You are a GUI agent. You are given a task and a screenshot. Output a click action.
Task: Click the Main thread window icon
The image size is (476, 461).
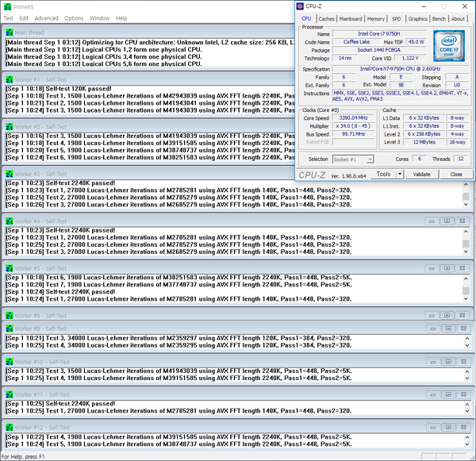[10, 33]
